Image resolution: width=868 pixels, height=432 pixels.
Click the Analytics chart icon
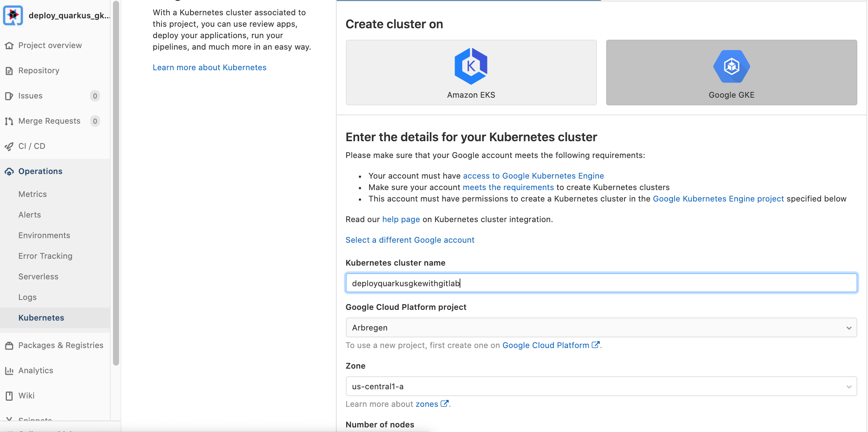pos(9,371)
